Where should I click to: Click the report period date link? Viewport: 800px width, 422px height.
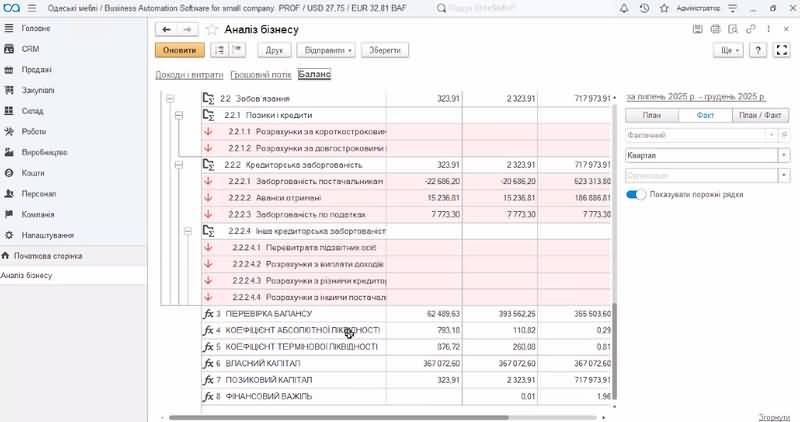(x=696, y=97)
